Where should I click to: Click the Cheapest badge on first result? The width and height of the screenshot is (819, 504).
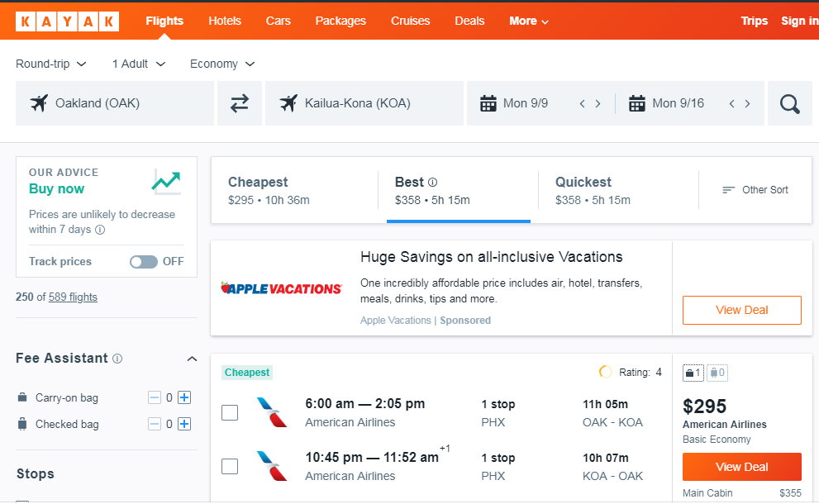(247, 373)
